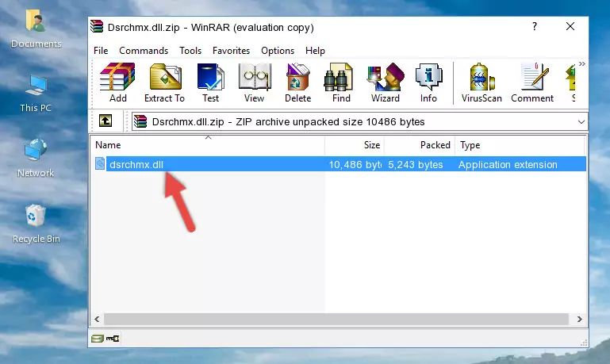Viewport: 610px width, 364px height.
Task: Open the Tools menu
Action: tap(190, 51)
